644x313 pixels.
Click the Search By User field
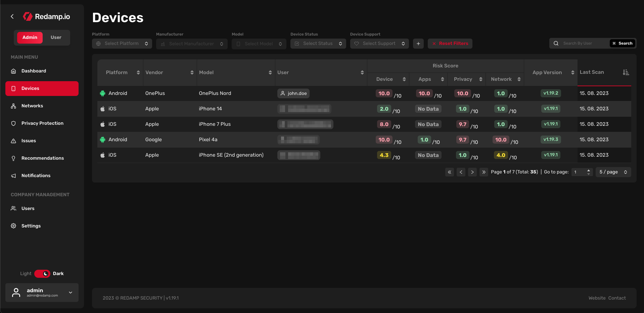585,44
